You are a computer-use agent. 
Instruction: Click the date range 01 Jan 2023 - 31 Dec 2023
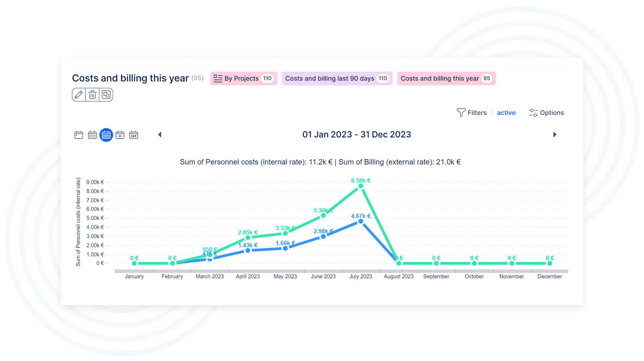point(357,135)
